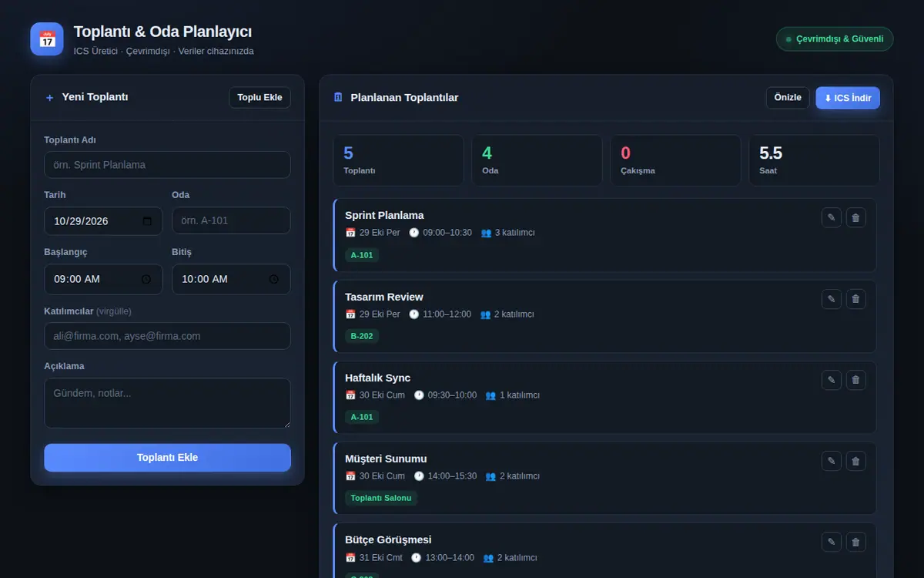Click the Sprint Planlama meeting title
The image size is (924, 578).
point(384,215)
